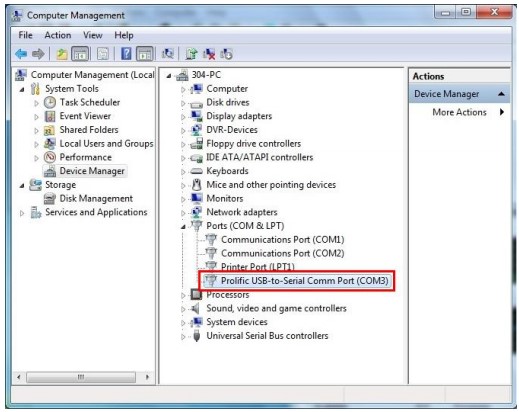The width and height of the screenshot is (519, 412).
Task: Select Communications Port (COM2)
Action: click(x=282, y=253)
